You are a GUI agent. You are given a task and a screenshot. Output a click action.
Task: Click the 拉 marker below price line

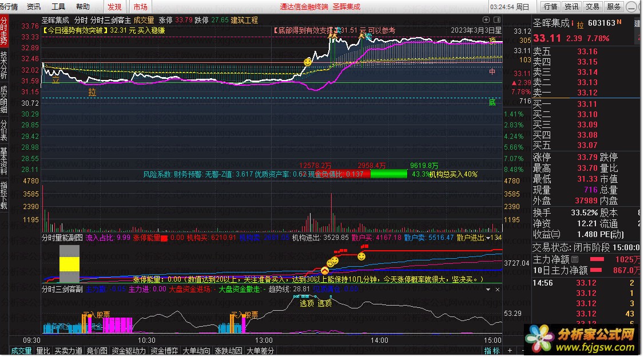(92, 93)
